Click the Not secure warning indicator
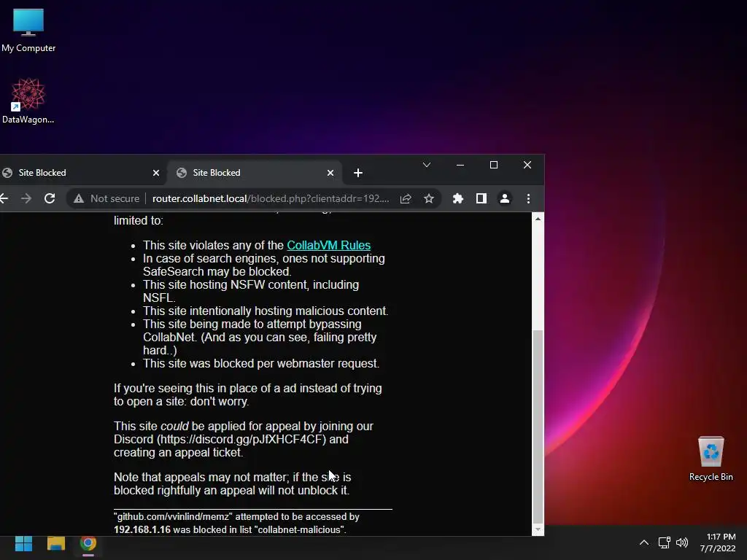Image resolution: width=747 pixels, height=560 pixels. click(x=107, y=198)
